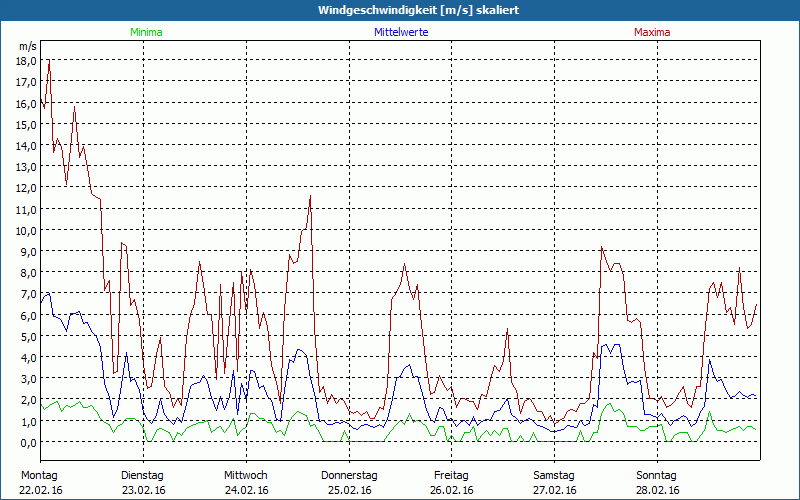Click the 16,0 y-axis value
This screenshot has height=500, width=800.
point(26,103)
